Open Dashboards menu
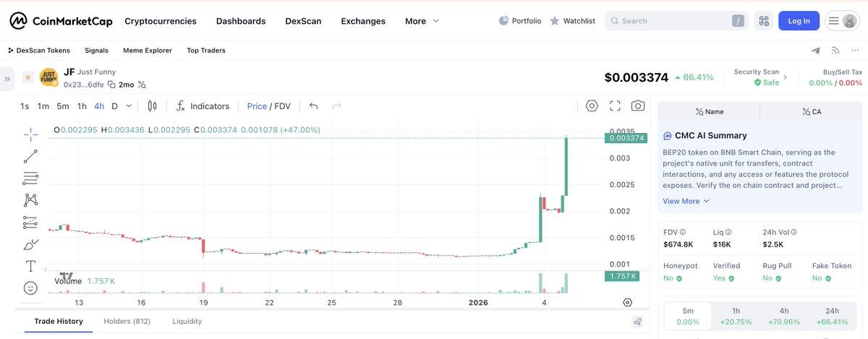 pos(241,21)
